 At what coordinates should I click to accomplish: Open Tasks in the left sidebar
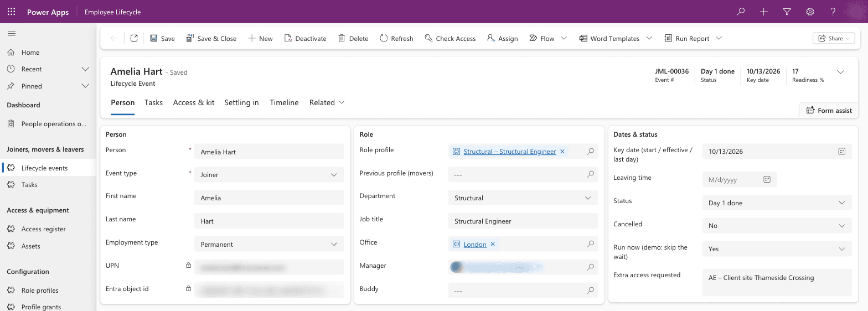[48, 185]
